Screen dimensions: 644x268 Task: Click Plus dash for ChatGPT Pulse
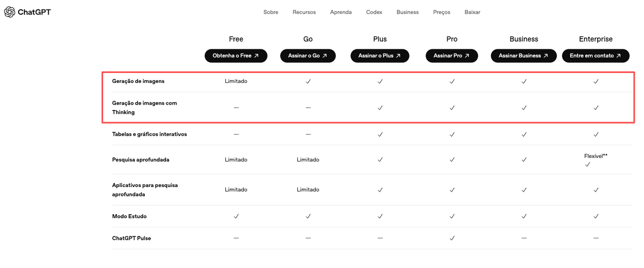[x=380, y=238]
